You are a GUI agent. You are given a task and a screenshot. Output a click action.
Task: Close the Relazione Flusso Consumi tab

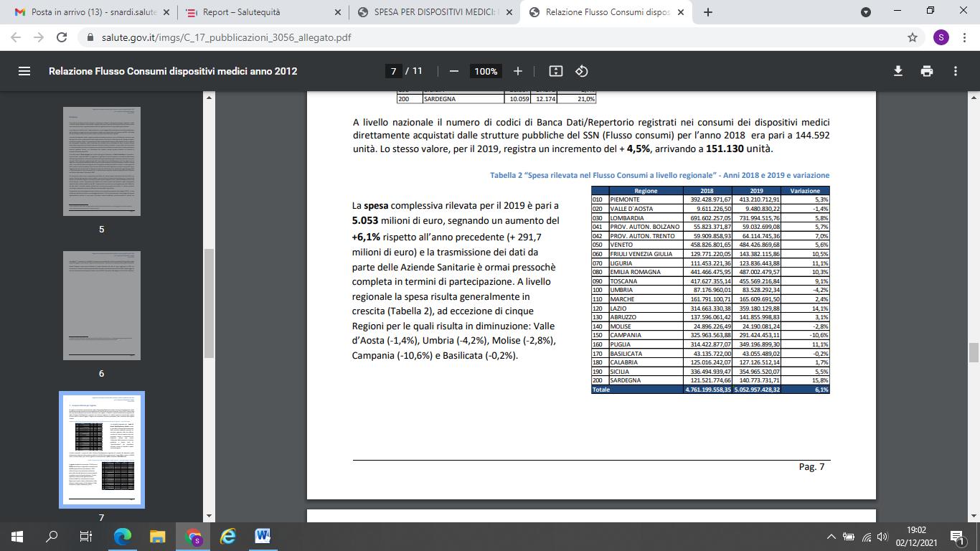point(679,12)
